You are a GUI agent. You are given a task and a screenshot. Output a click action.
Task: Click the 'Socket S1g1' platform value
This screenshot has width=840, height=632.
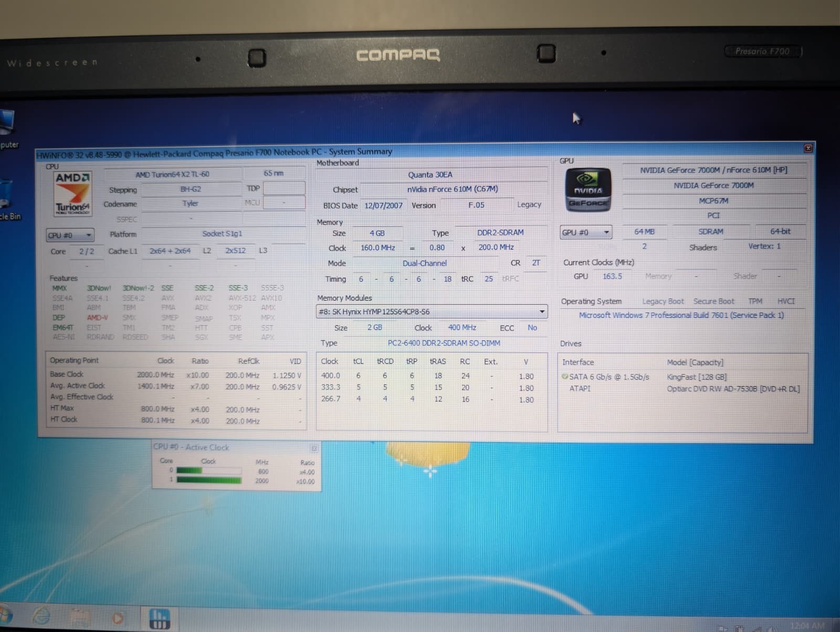click(x=222, y=234)
